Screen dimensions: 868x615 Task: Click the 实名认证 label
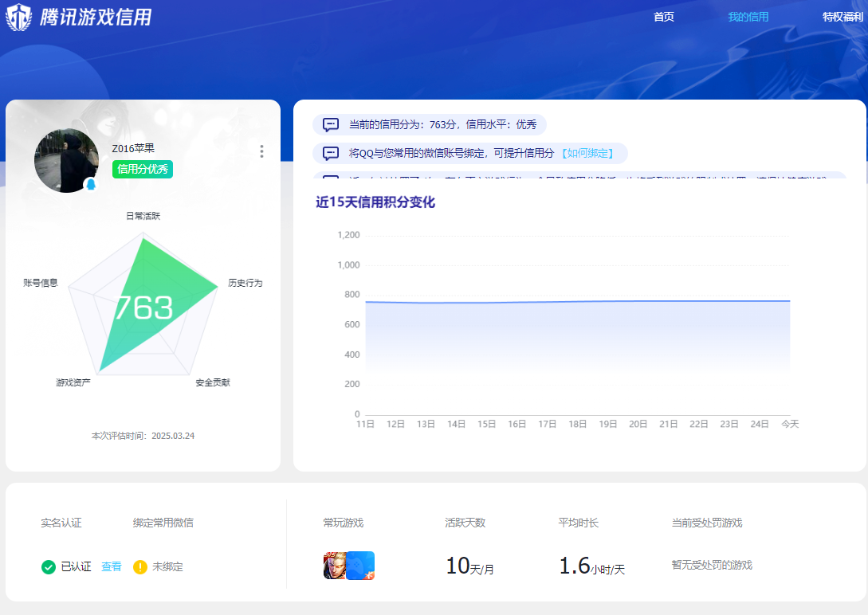tap(61, 523)
